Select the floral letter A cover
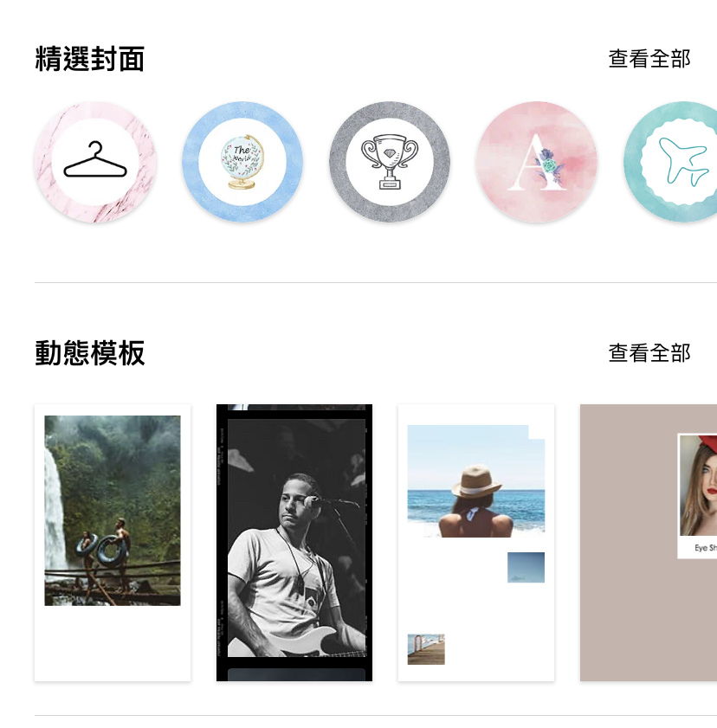The width and height of the screenshot is (717, 728). pyautogui.click(x=537, y=162)
